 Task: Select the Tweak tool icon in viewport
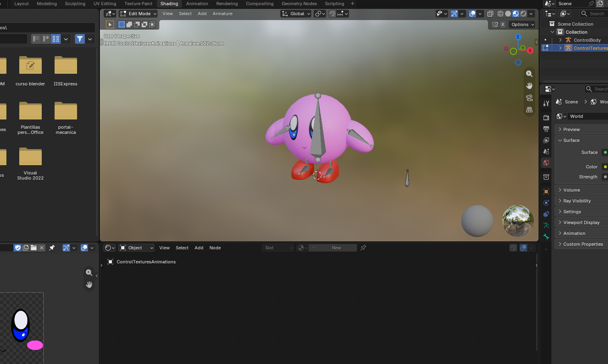pyautogui.click(x=110, y=24)
